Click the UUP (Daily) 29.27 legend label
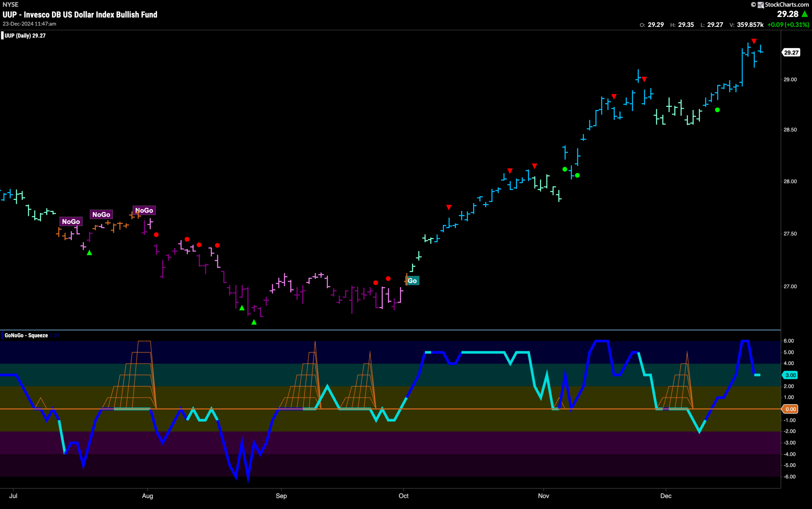The width and height of the screenshot is (812, 509). point(25,36)
